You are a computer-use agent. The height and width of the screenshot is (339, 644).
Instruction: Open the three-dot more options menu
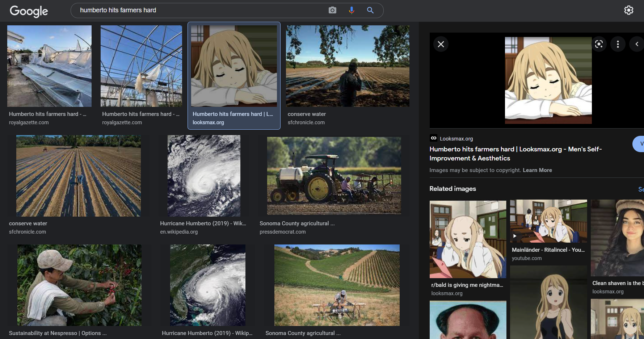click(618, 44)
